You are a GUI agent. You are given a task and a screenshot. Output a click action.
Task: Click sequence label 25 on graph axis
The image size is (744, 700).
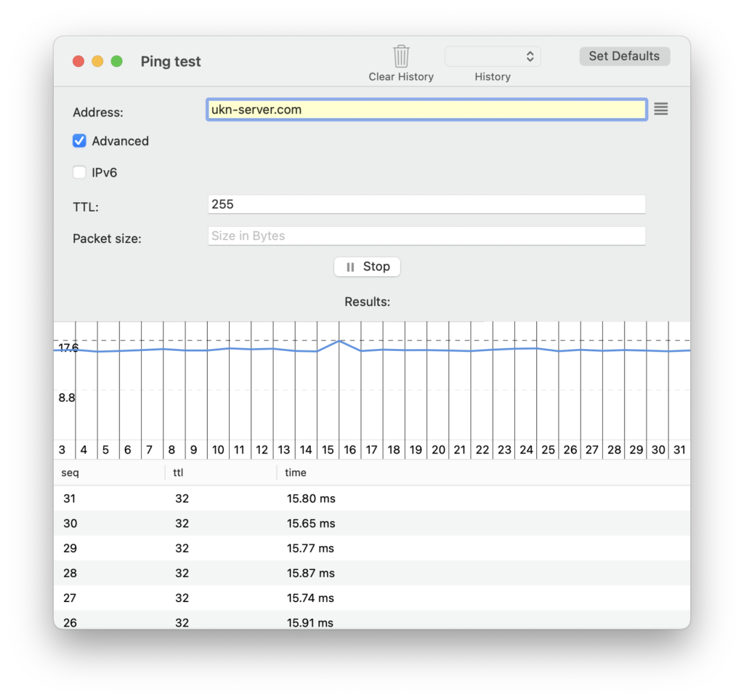pyautogui.click(x=548, y=450)
